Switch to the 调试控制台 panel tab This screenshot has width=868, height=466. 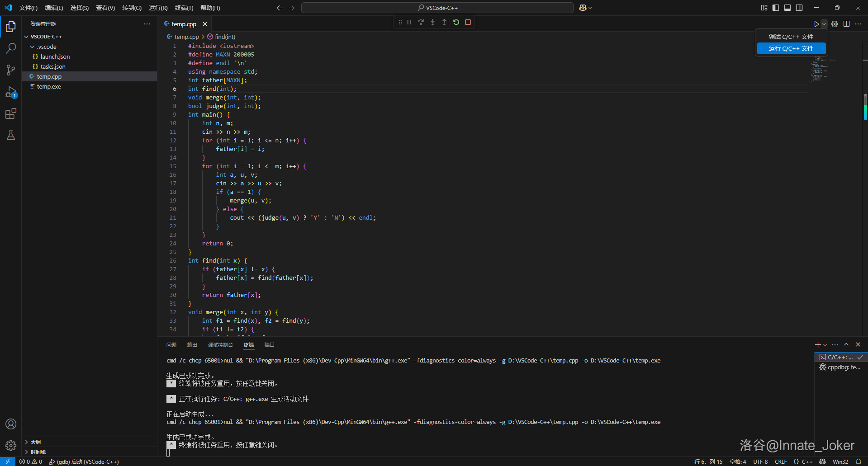click(x=220, y=345)
